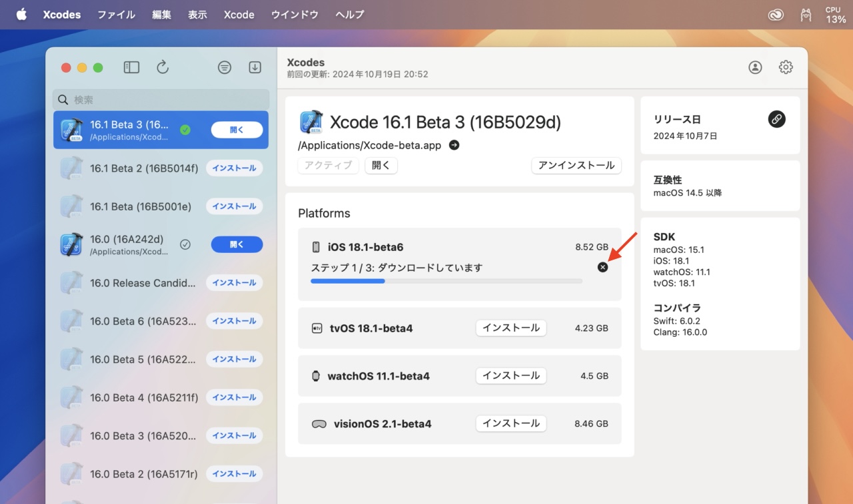
Task: Open the ヘルプ menu
Action: coord(350,15)
